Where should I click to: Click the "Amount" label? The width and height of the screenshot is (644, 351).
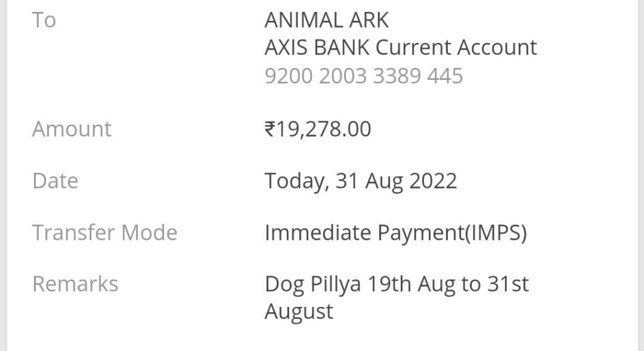[72, 129]
